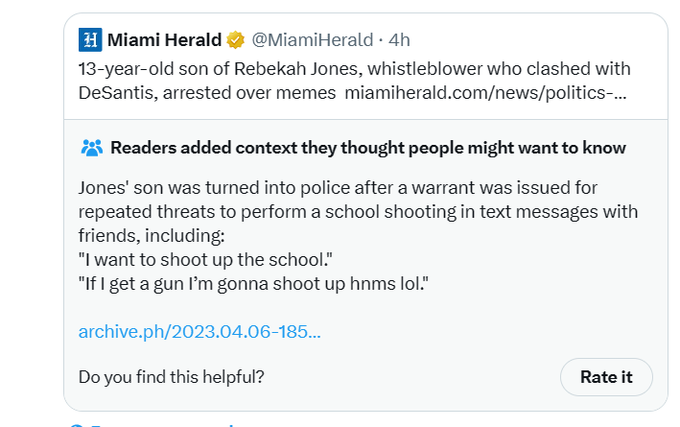Click the Rate it button
Screen dimensions: 680x427
(x=606, y=377)
